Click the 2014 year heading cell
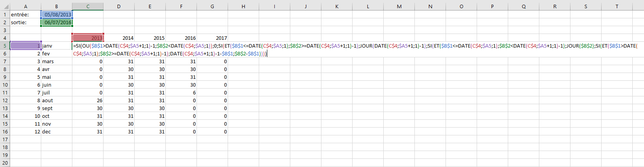The image size is (644, 167). click(119, 38)
